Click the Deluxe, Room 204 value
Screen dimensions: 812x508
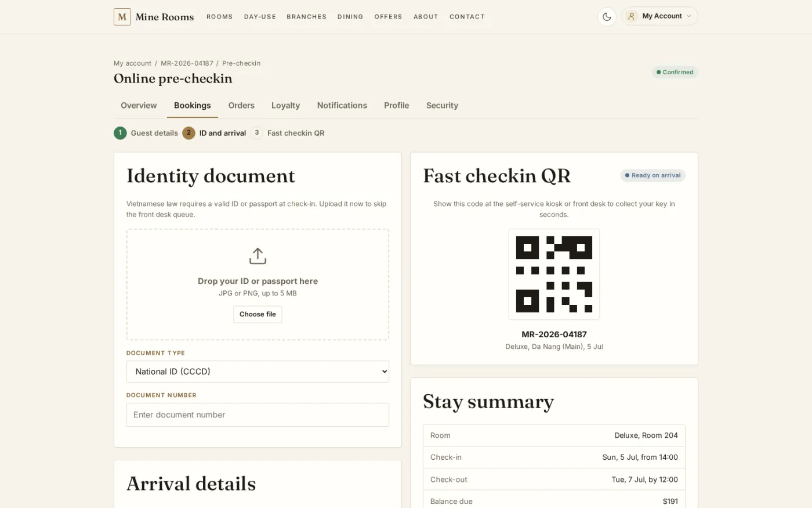(x=646, y=435)
